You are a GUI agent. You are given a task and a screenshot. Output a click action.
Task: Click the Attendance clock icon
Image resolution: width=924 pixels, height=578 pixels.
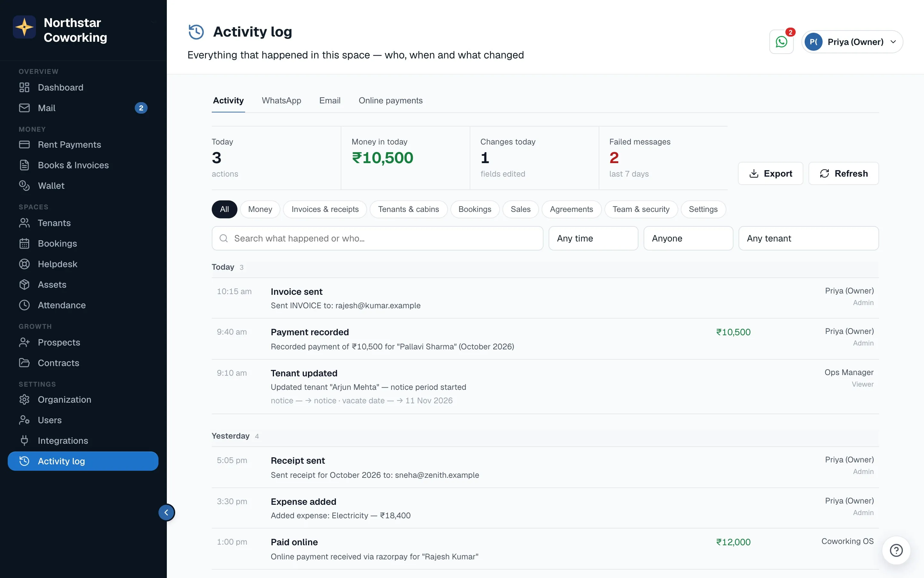pyautogui.click(x=24, y=305)
